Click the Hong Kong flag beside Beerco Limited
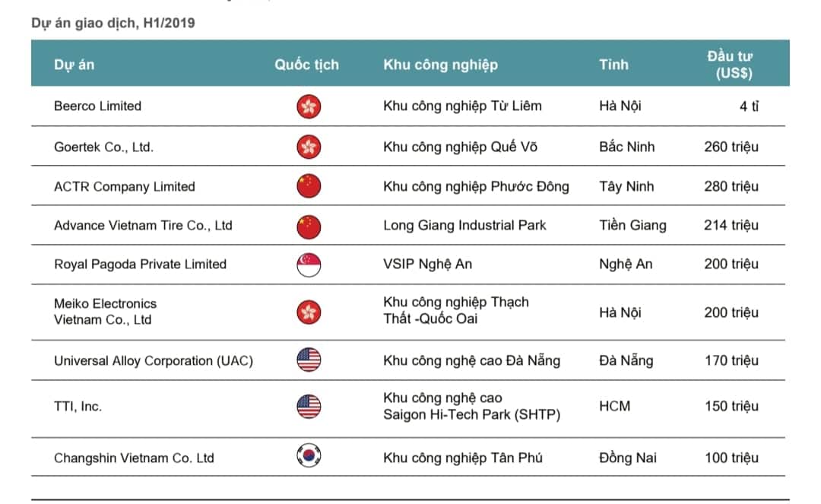Screen dimensions: 821x504 309,106
